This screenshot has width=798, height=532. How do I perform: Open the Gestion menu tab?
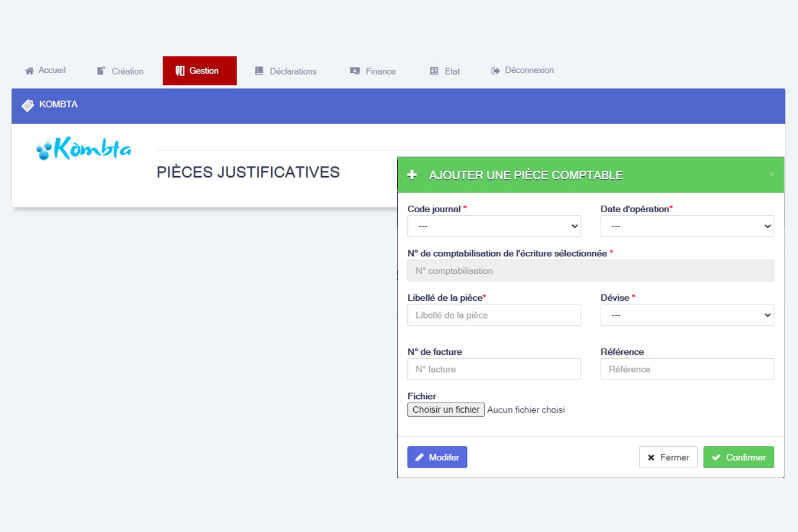(200, 71)
